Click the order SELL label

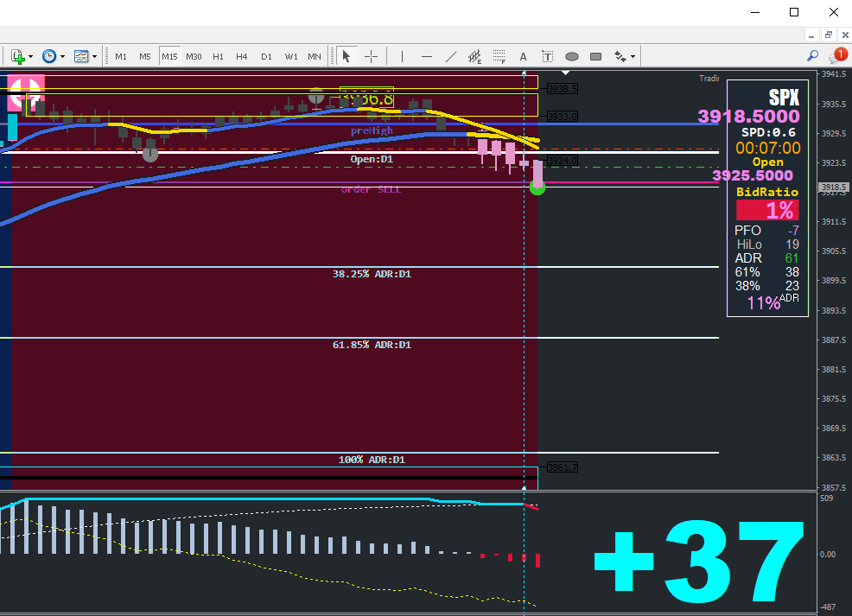[x=371, y=189]
